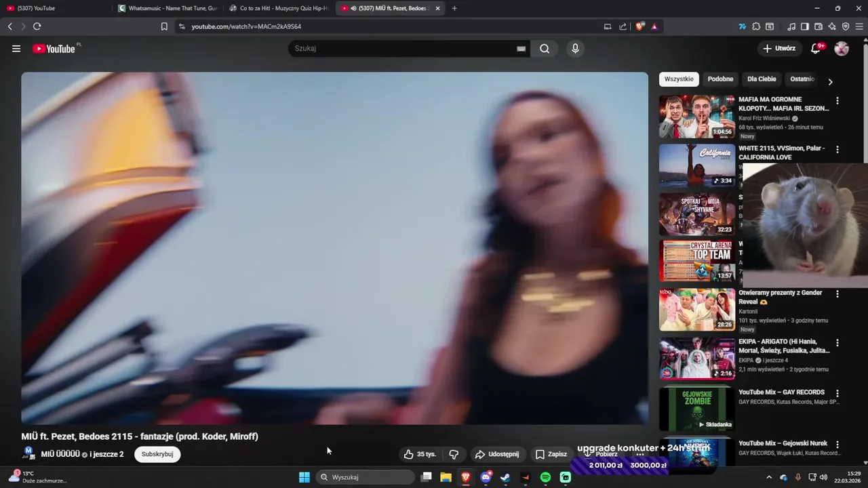Open the notifications bell
The width and height of the screenshot is (868, 488).
coord(816,49)
